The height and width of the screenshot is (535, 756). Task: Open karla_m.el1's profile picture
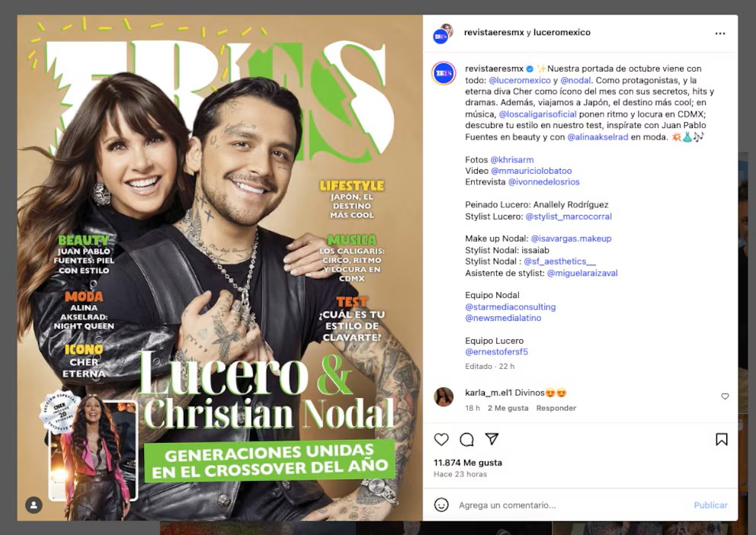(444, 397)
